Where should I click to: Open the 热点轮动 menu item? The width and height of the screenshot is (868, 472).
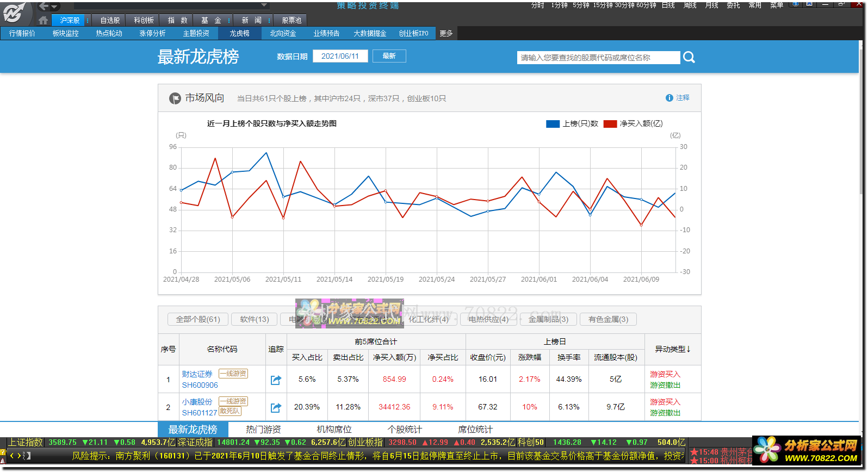pyautogui.click(x=109, y=33)
